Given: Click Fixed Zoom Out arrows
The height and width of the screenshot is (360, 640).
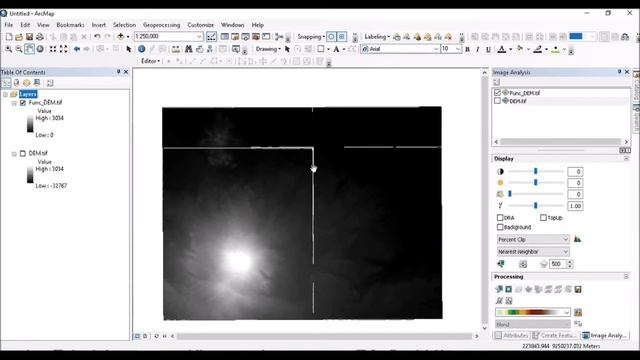Looking at the screenshot, I should coord(63,49).
